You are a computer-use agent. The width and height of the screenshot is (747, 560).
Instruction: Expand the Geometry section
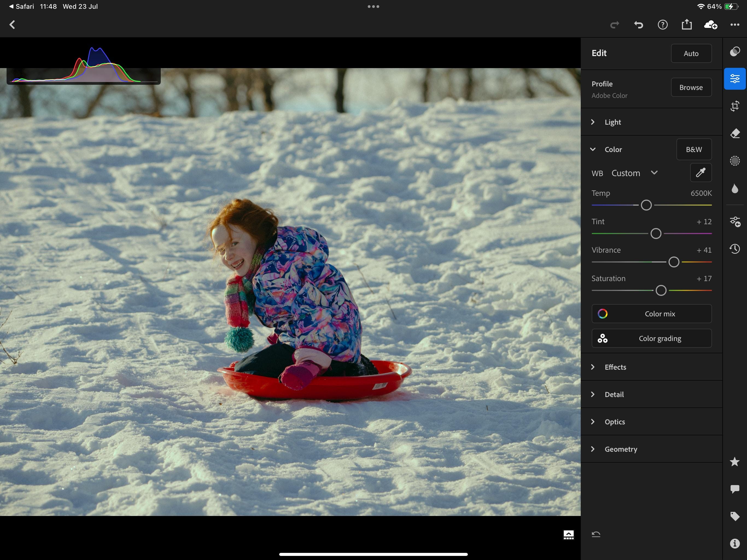651,449
